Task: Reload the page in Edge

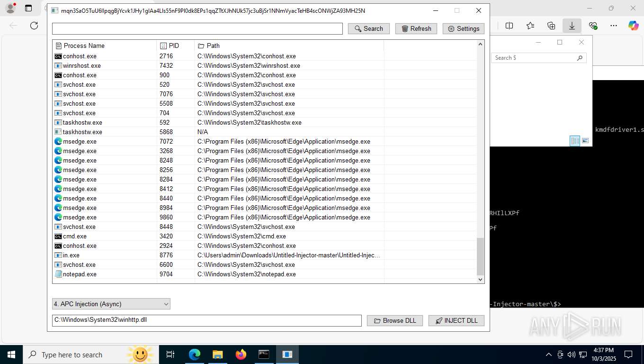Action: 34,26
